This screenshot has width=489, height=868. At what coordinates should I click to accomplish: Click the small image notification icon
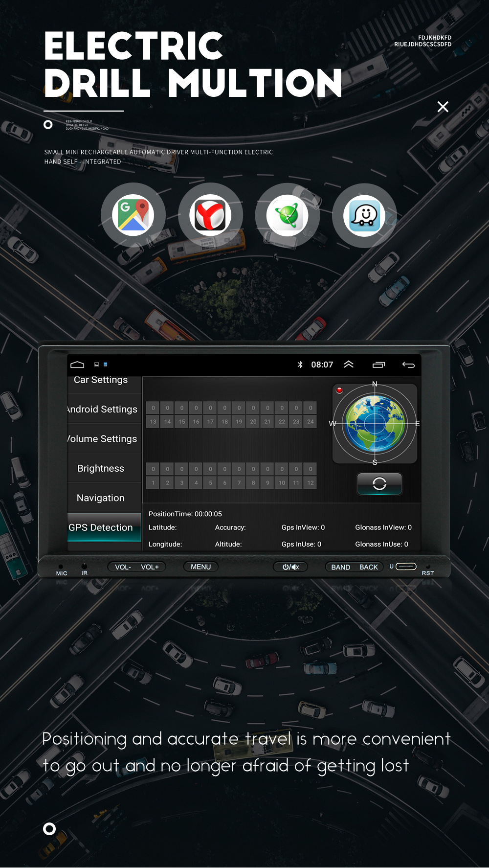96,365
